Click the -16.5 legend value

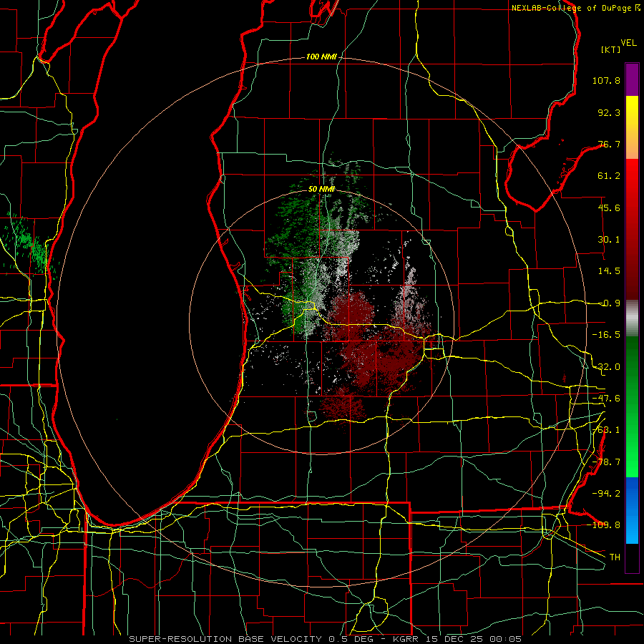(x=606, y=335)
